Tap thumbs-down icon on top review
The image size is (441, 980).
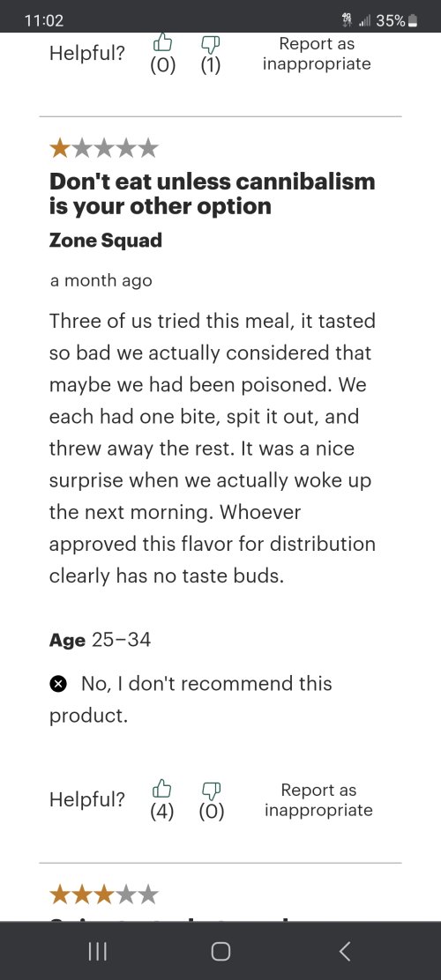(210, 44)
